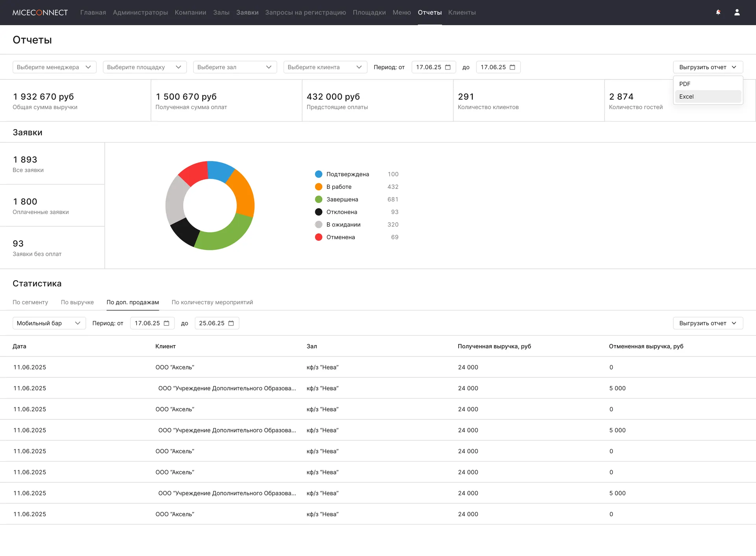Choose Excel export option
The height and width of the screenshot is (556, 756).
click(x=708, y=96)
